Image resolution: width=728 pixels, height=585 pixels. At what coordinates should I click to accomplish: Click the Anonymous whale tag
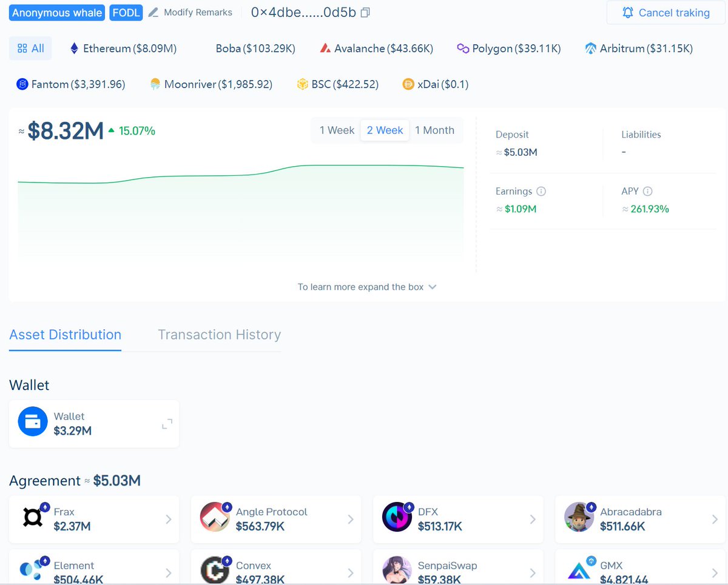(x=57, y=12)
